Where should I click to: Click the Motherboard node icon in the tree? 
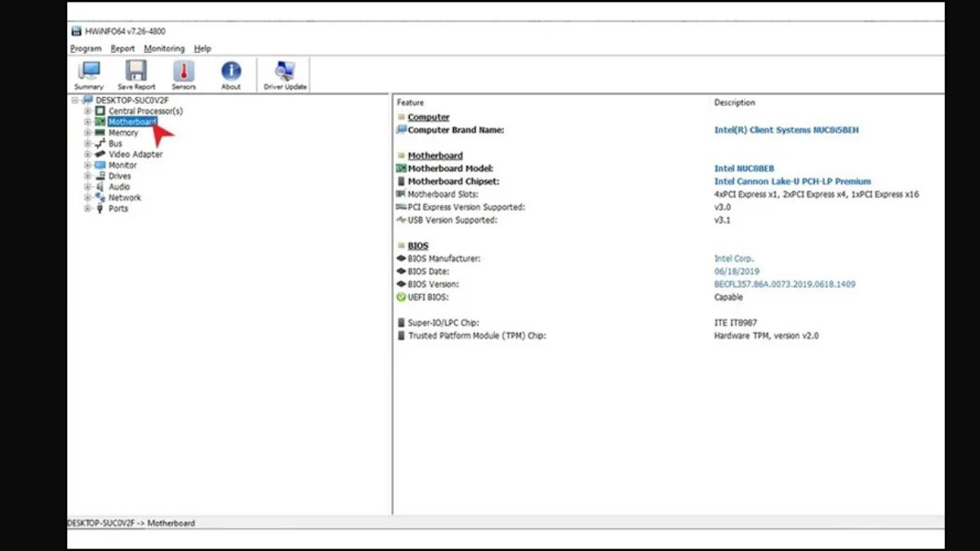[x=100, y=122]
